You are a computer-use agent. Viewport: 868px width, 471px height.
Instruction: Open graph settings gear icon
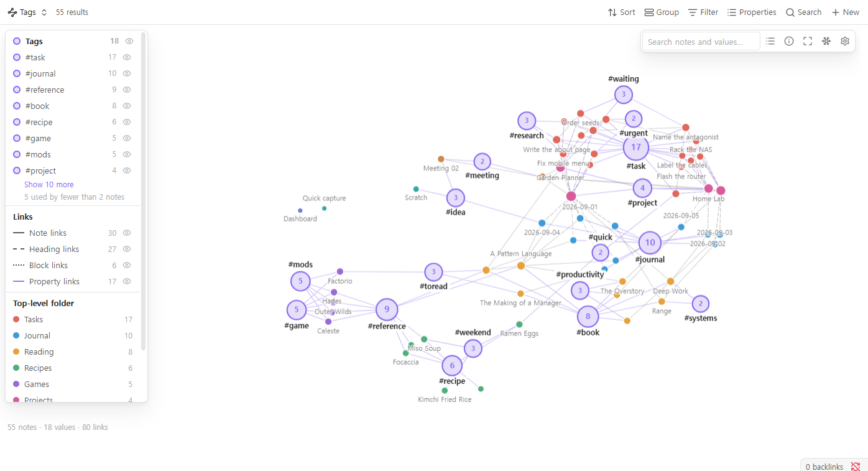pyautogui.click(x=845, y=41)
